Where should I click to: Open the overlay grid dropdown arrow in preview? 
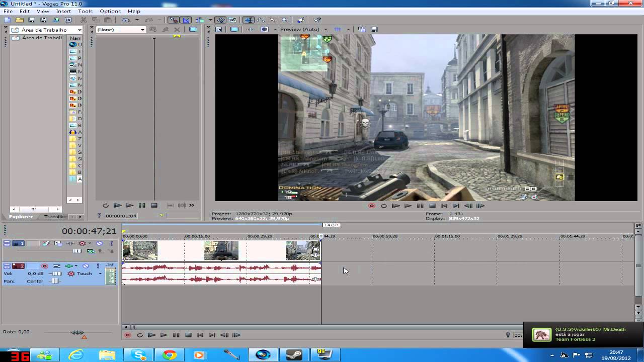click(x=347, y=29)
